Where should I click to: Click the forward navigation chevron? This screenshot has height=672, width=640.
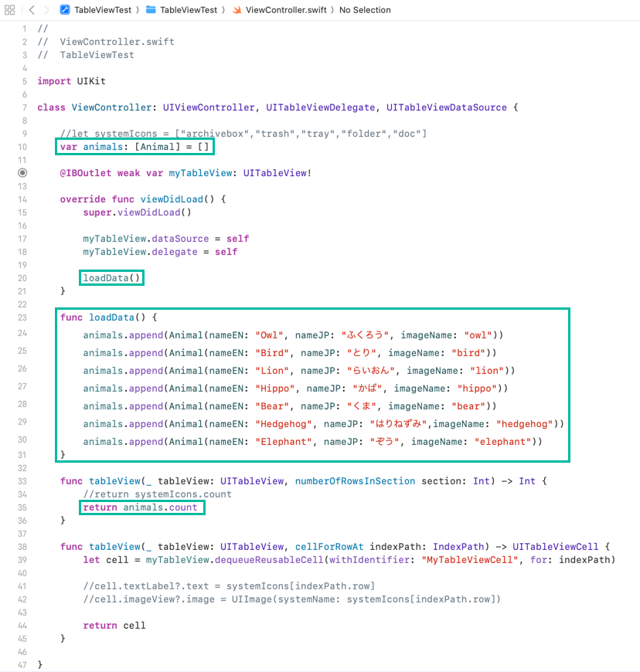click(x=47, y=10)
